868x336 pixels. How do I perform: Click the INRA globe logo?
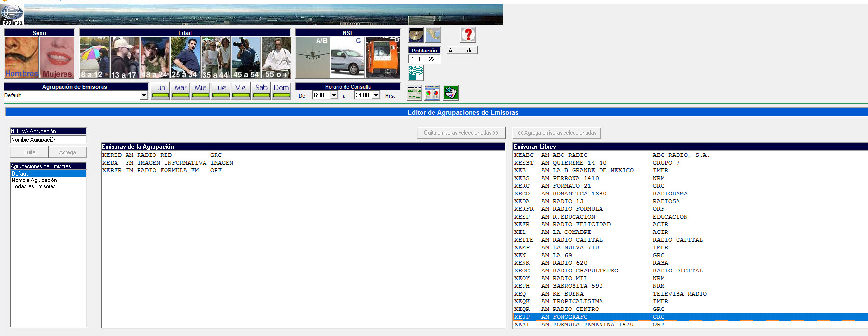[x=12, y=14]
